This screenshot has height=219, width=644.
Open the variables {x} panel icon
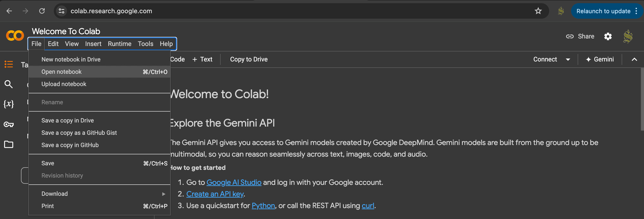click(9, 104)
